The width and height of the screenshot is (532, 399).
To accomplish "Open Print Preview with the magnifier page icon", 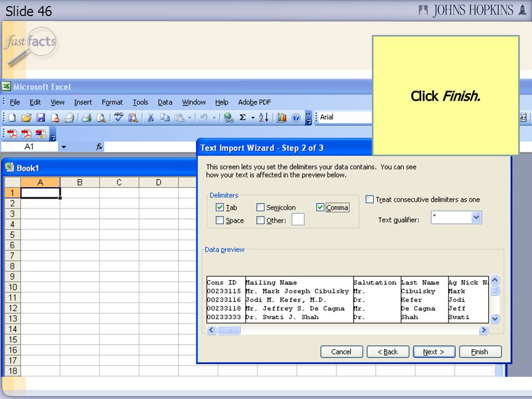I will [x=101, y=117].
